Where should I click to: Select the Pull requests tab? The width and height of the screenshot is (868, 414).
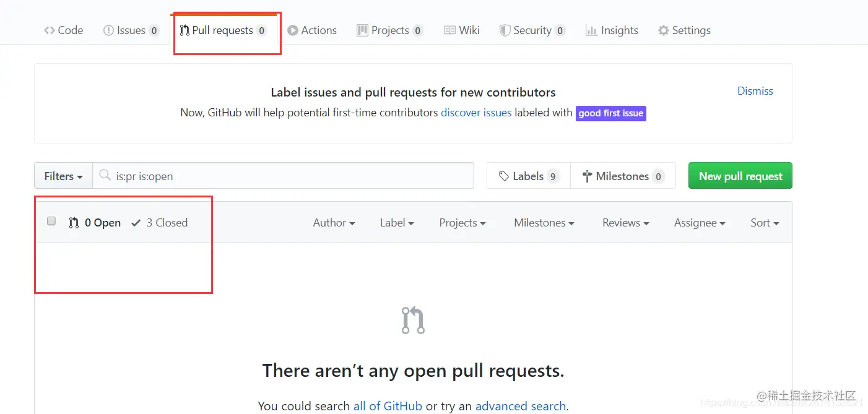click(224, 30)
